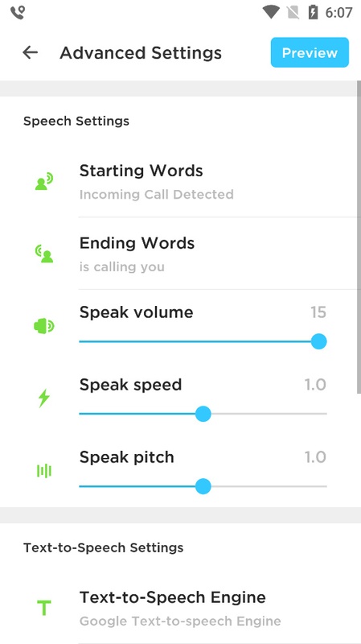Tap the battery charging icon

click(313, 12)
